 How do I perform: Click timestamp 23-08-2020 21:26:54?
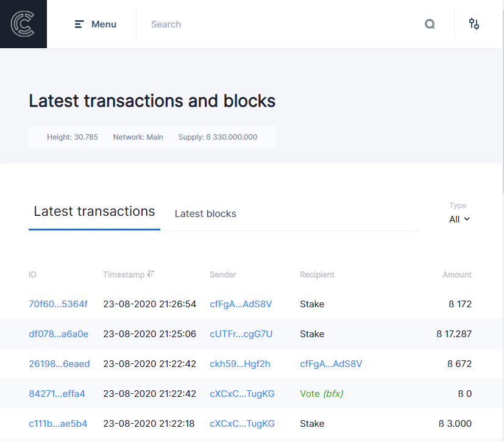[149, 304]
